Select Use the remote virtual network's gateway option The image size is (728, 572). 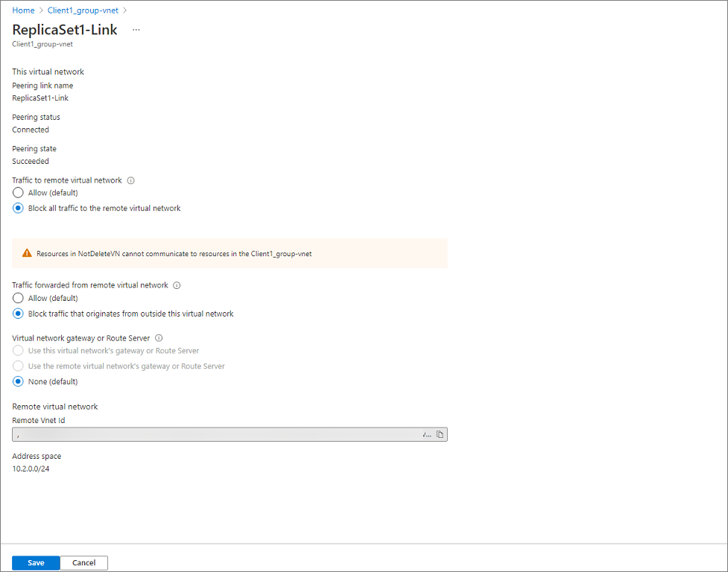coord(18,366)
